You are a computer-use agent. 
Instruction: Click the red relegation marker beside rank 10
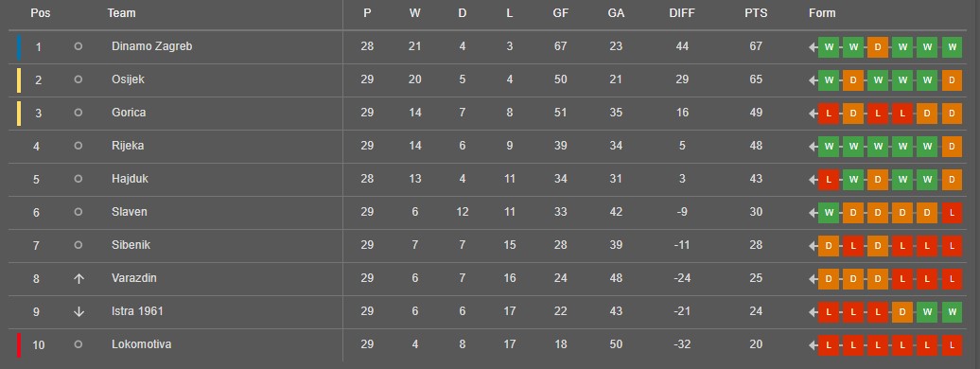19,345
